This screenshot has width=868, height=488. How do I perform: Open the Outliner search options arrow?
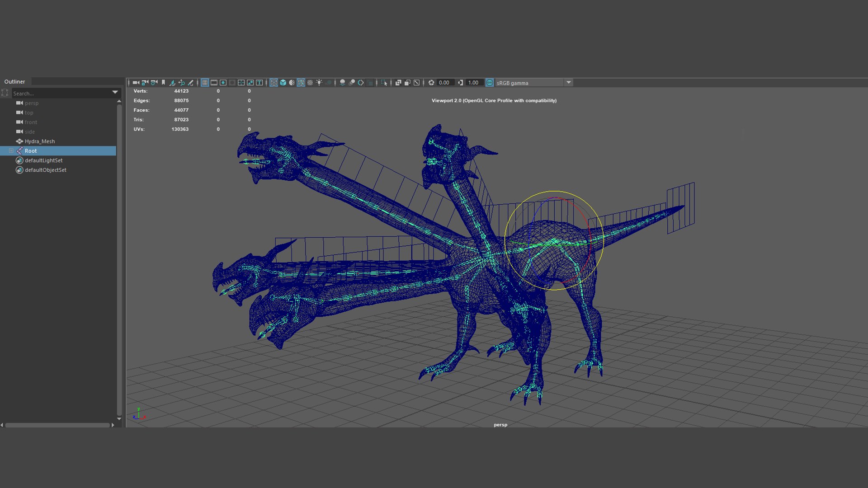pyautogui.click(x=115, y=92)
